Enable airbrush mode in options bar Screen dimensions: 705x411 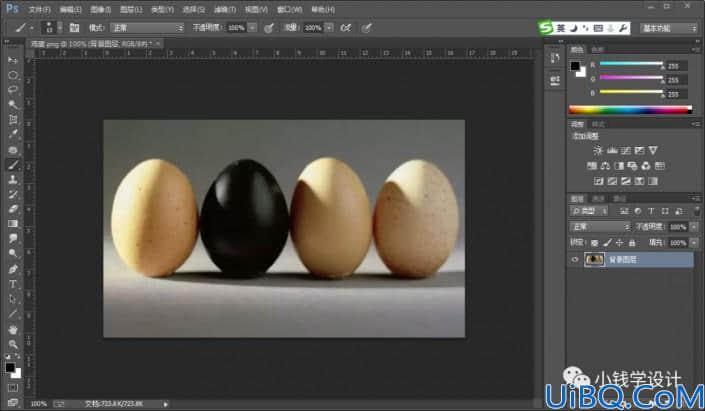click(x=345, y=28)
